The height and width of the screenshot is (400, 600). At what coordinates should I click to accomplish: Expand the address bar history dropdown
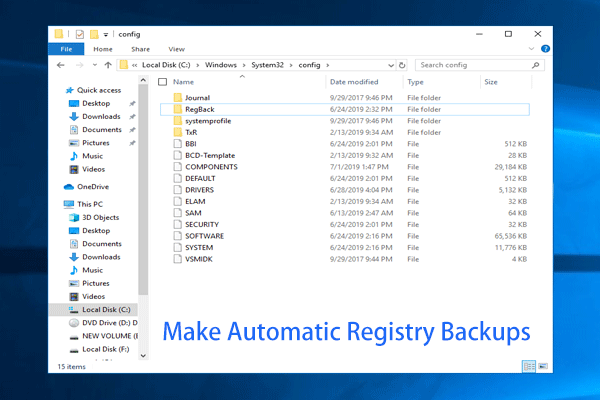(391, 65)
